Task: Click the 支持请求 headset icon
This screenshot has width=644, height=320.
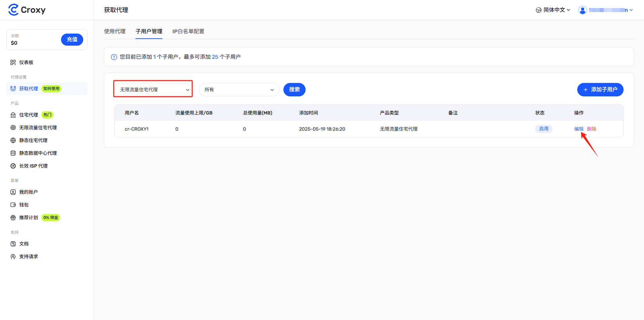Action: 13,257
